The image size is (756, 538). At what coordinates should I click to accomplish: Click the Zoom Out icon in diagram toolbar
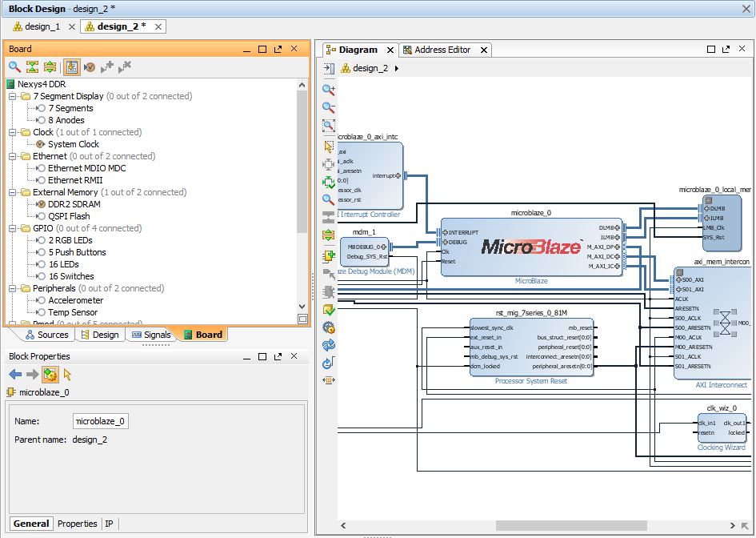pos(329,107)
